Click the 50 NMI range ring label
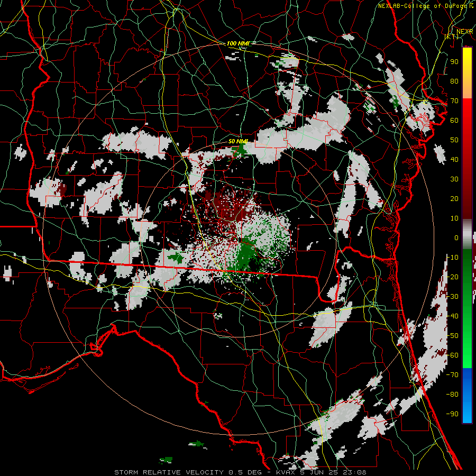The image size is (476, 476). [238, 141]
